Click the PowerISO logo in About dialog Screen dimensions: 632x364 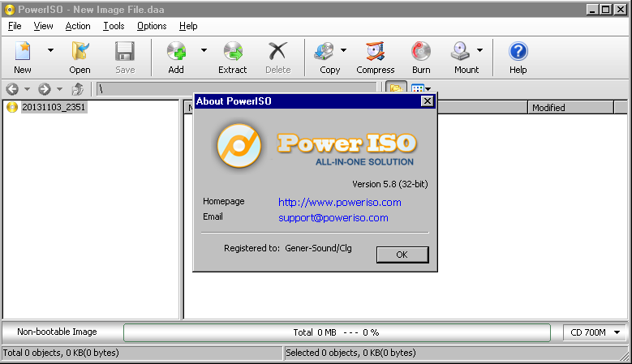[x=239, y=146]
